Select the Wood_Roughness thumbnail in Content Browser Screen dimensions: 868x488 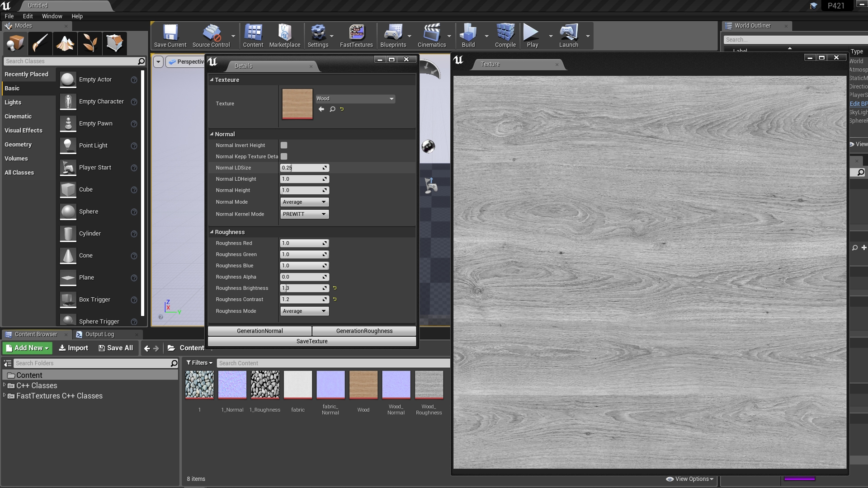click(x=428, y=385)
